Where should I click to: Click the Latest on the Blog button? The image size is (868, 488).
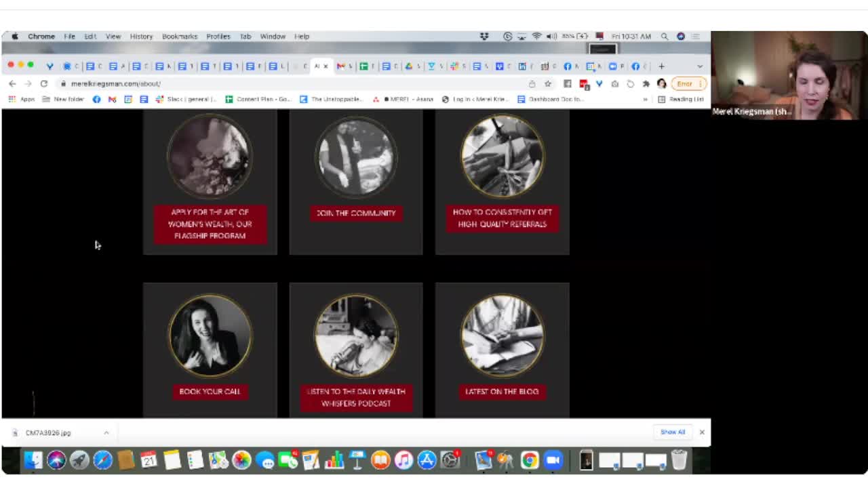(x=502, y=391)
